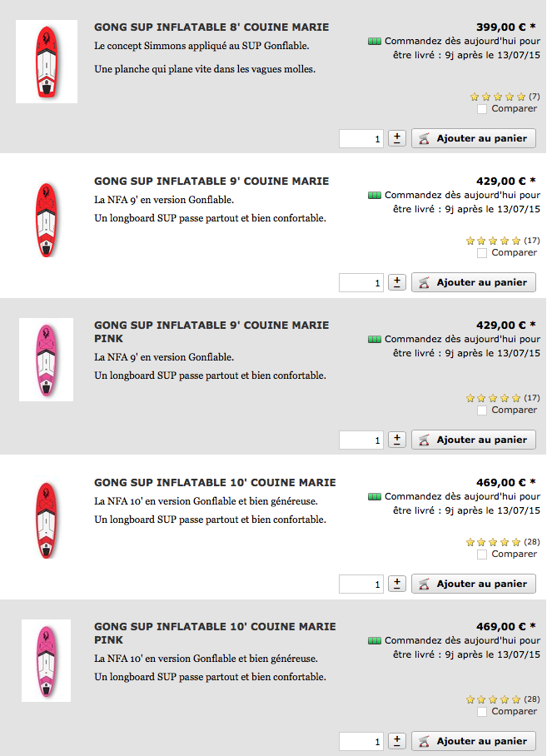Add the red 9' Couine Marie to cart
The image size is (547, 756).
(x=474, y=282)
